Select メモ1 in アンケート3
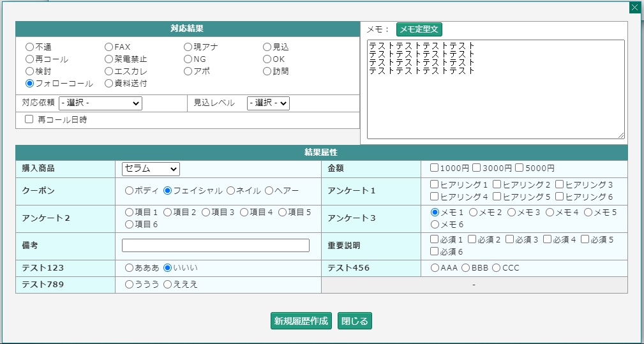This screenshot has width=644, height=344. click(435, 213)
